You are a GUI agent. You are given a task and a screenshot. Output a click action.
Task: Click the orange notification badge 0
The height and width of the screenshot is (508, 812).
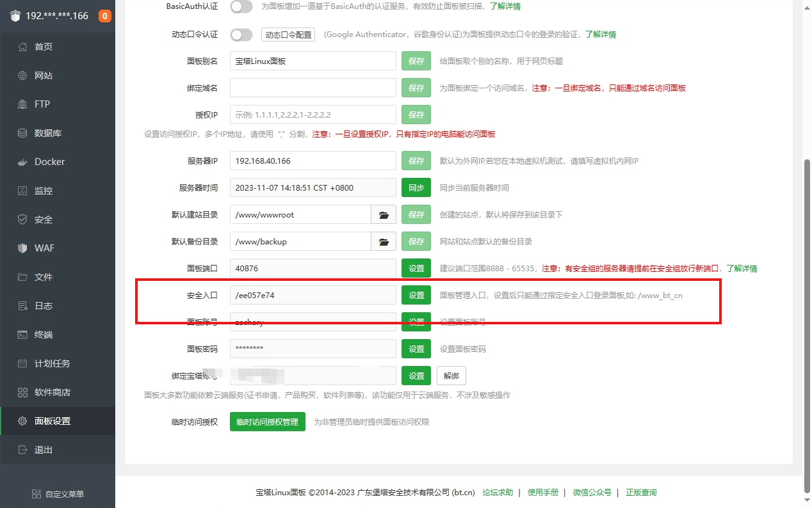[104, 16]
